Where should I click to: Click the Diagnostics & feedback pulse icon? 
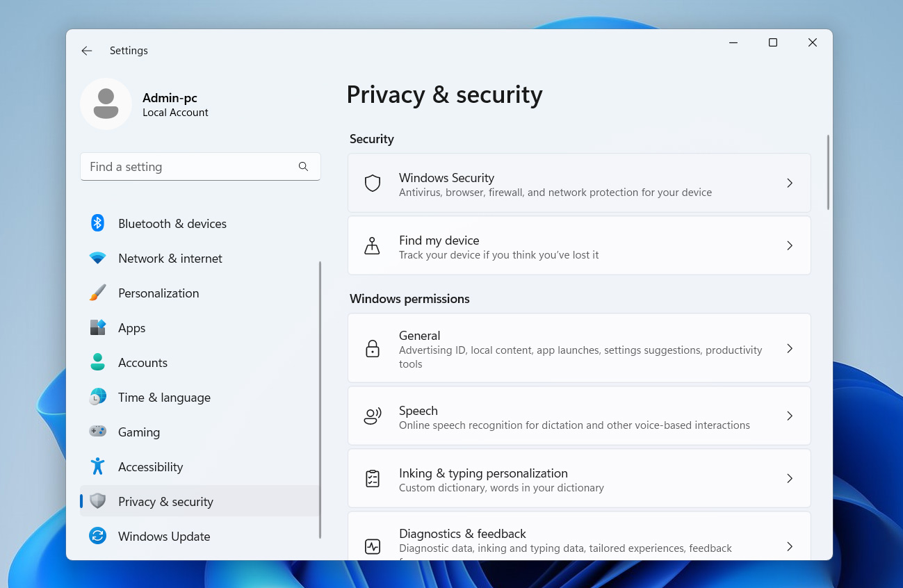tap(373, 546)
